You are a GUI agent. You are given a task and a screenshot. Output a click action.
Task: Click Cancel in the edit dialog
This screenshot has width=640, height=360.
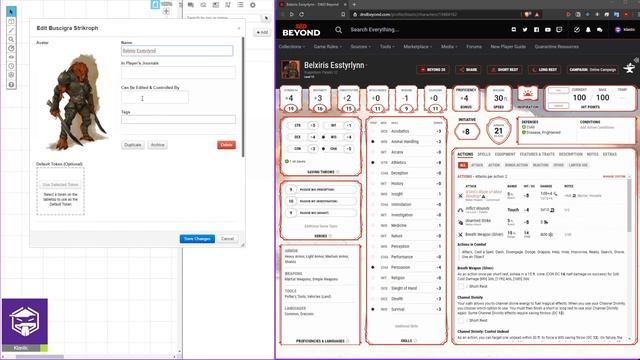pyautogui.click(x=227, y=239)
